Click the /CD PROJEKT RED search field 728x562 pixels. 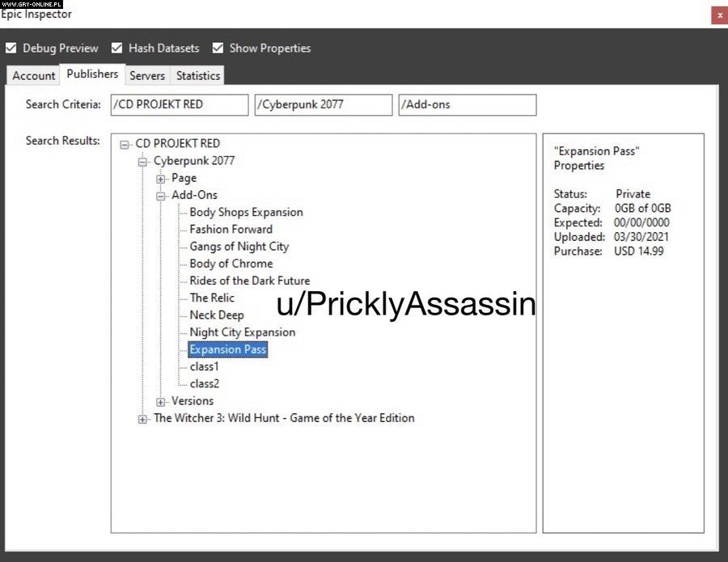click(x=180, y=104)
